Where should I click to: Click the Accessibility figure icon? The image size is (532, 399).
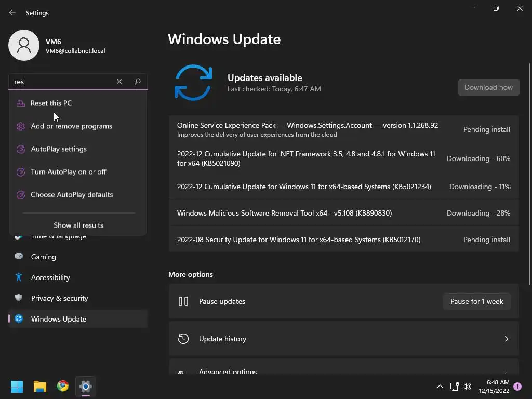pyautogui.click(x=19, y=277)
